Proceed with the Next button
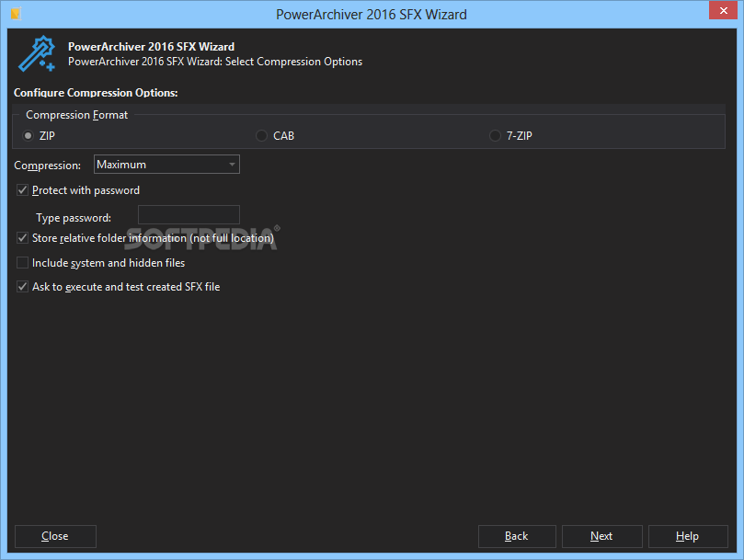Screen dimensions: 744x560 click(601, 536)
